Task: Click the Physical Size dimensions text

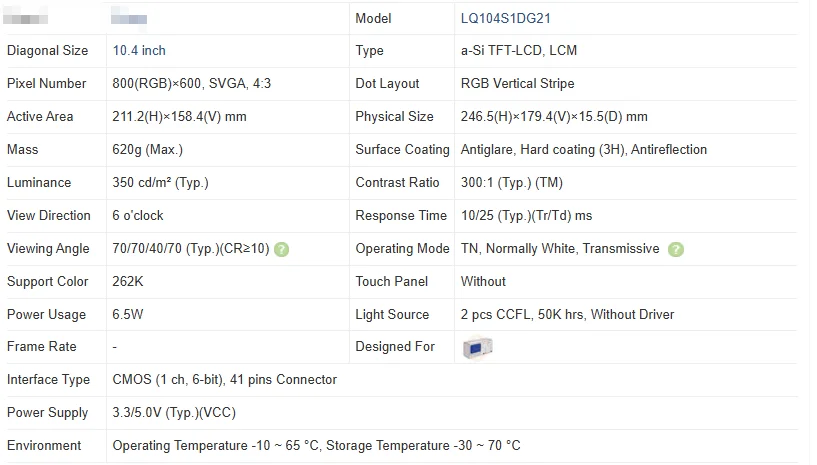Action: (x=554, y=116)
